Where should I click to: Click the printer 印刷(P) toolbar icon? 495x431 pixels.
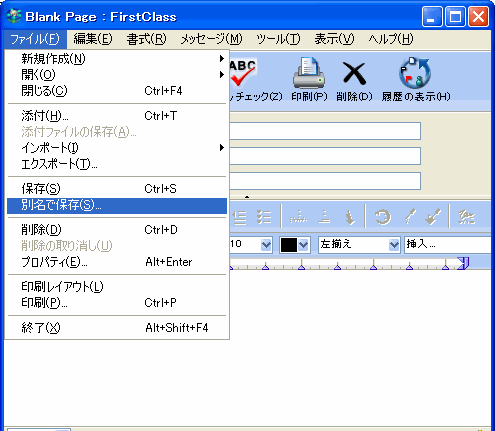point(309,73)
